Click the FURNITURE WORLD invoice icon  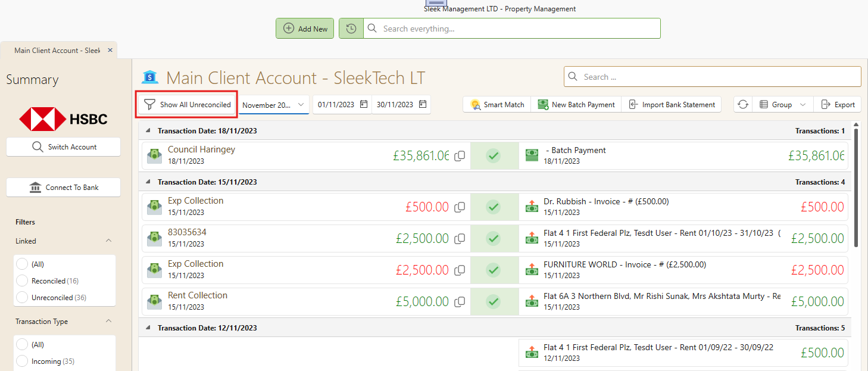pyautogui.click(x=532, y=270)
